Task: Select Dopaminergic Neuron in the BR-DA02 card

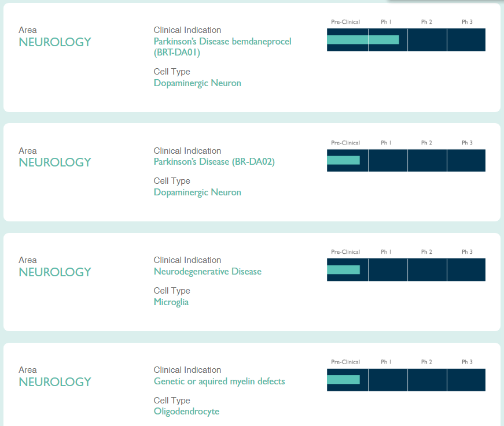Action: coord(197,192)
